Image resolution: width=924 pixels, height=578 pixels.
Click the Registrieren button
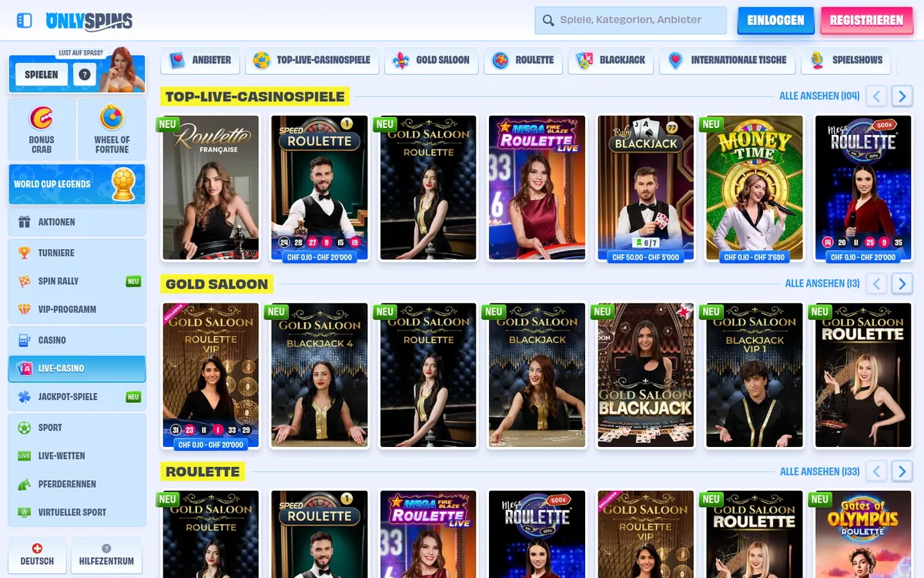(866, 21)
